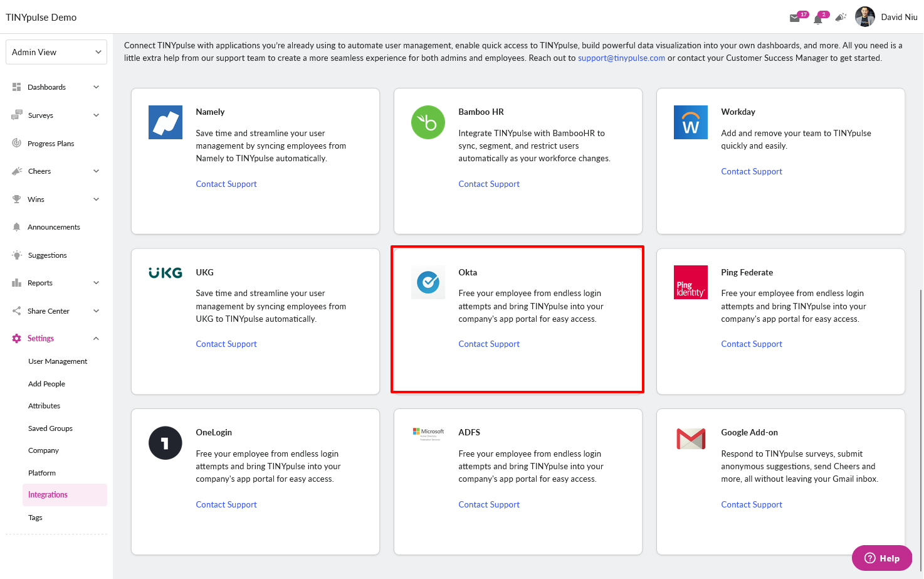Click the Settings gear icon
Screen dimensions: 924x579
pyautogui.click(x=17, y=339)
